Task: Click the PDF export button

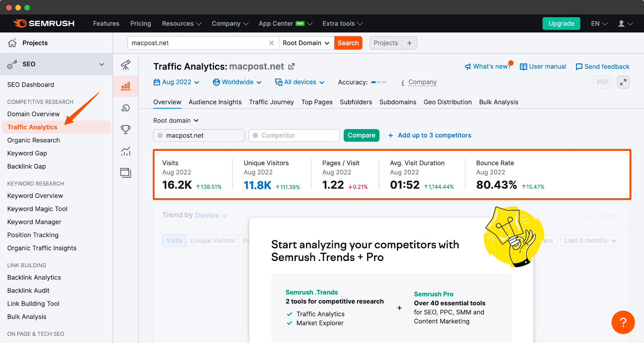Action: pyautogui.click(x=603, y=82)
